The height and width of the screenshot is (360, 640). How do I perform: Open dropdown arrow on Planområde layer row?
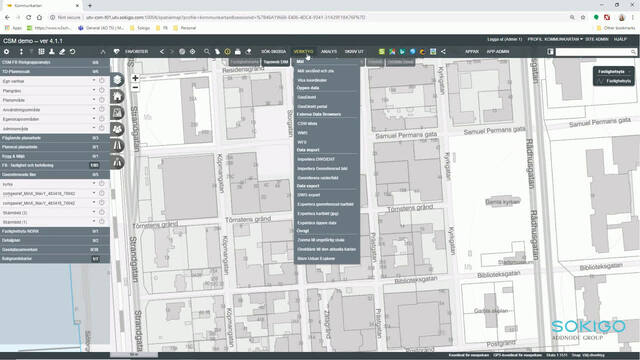[x=94, y=100]
